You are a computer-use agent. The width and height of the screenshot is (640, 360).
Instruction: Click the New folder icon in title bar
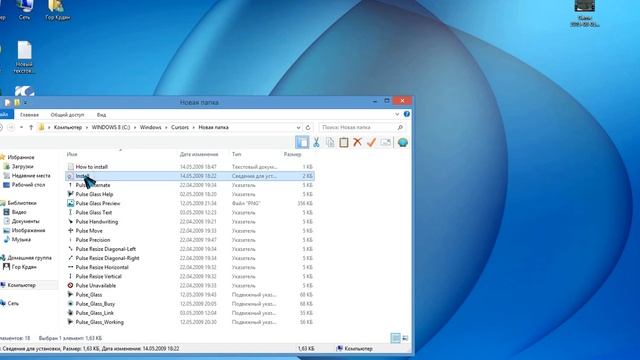point(17,102)
